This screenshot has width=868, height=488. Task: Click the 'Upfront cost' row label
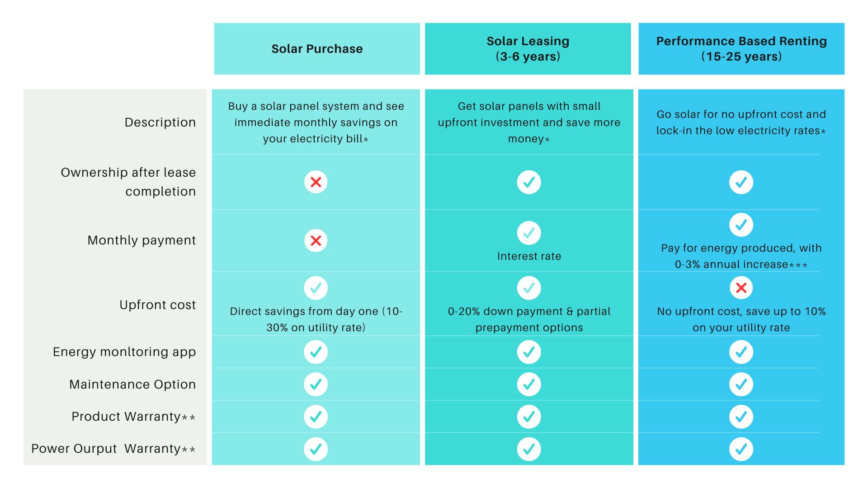tap(157, 305)
